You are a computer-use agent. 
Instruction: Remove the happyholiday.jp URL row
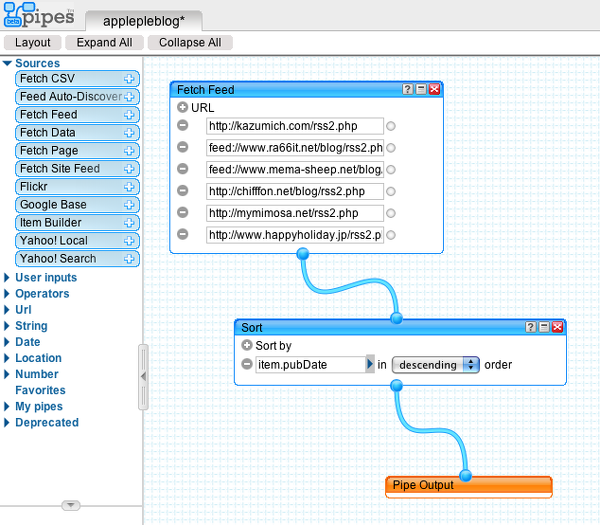183,234
